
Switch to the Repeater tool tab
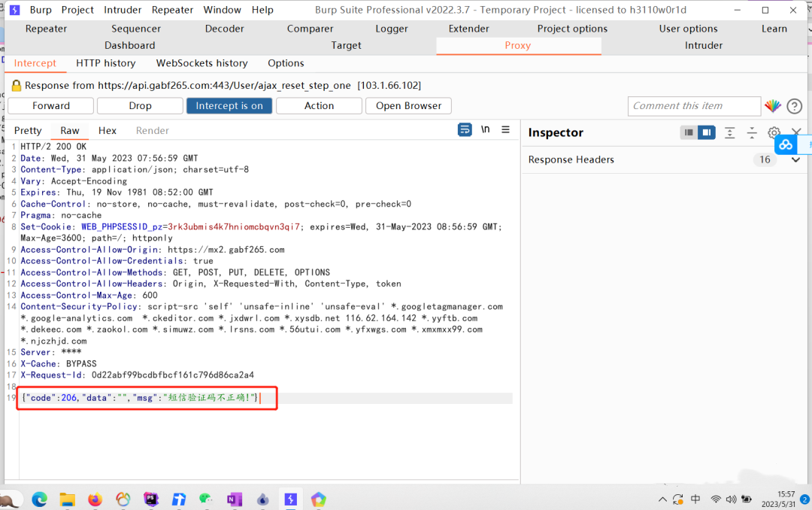point(46,29)
